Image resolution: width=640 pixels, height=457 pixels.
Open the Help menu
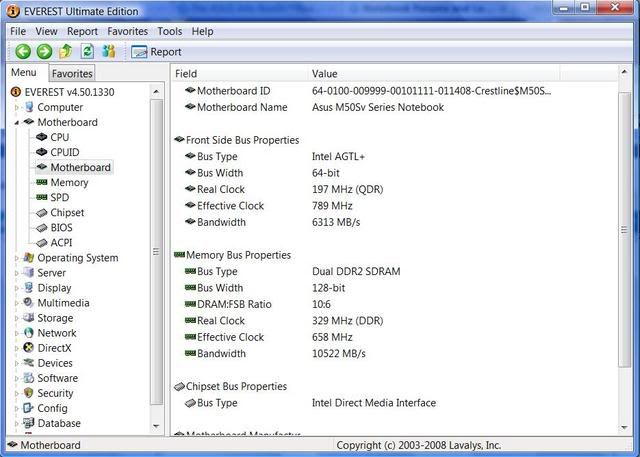click(x=202, y=31)
